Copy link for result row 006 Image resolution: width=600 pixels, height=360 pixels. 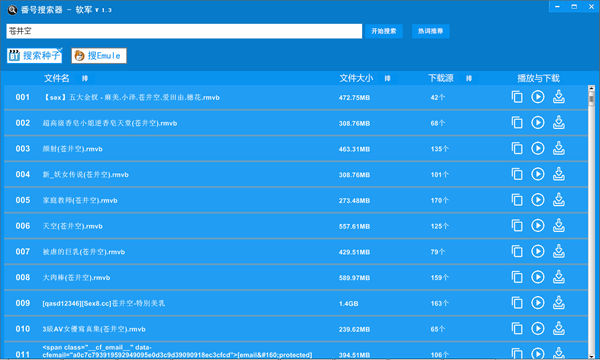click(x=517, y=225)
